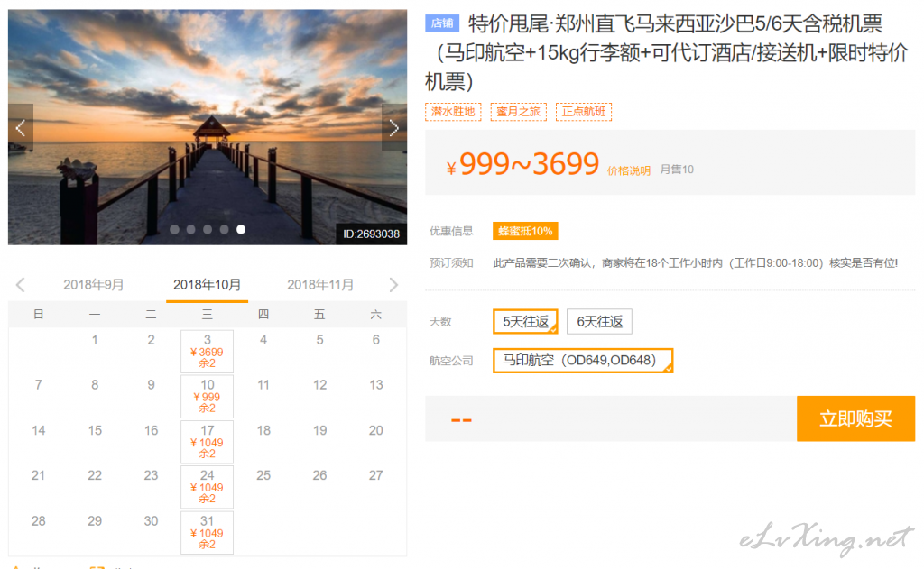
Task: Click the product title 特价甩尾 text
Action: 666,52
